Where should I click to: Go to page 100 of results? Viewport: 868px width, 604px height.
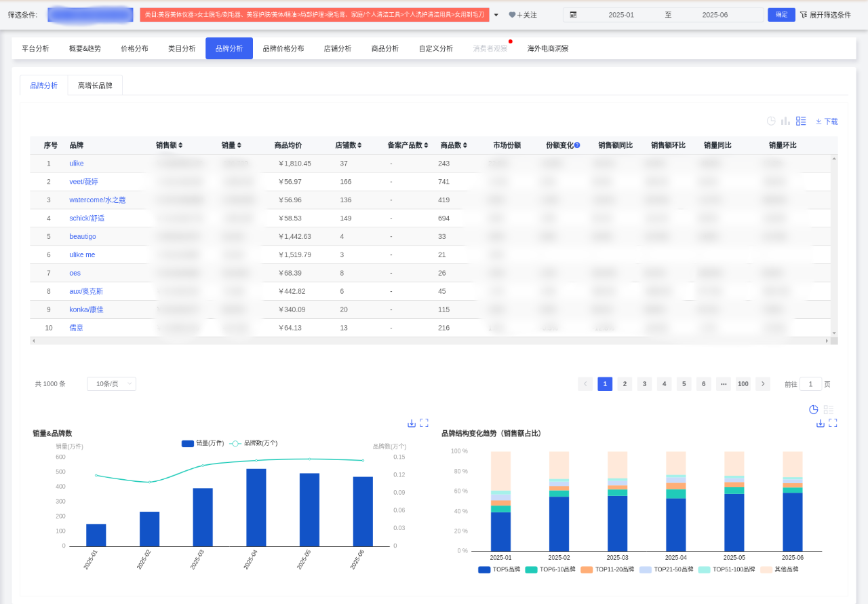click(x=743, y=384)
